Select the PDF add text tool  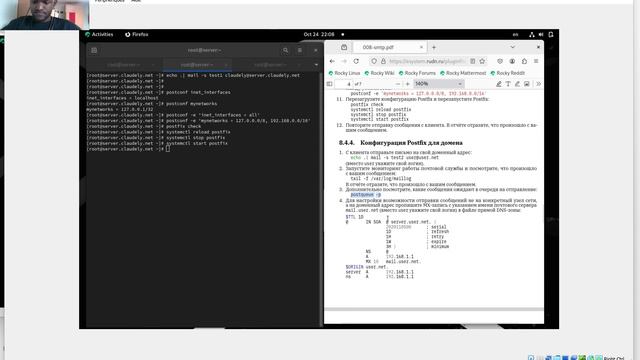point(508,84)
